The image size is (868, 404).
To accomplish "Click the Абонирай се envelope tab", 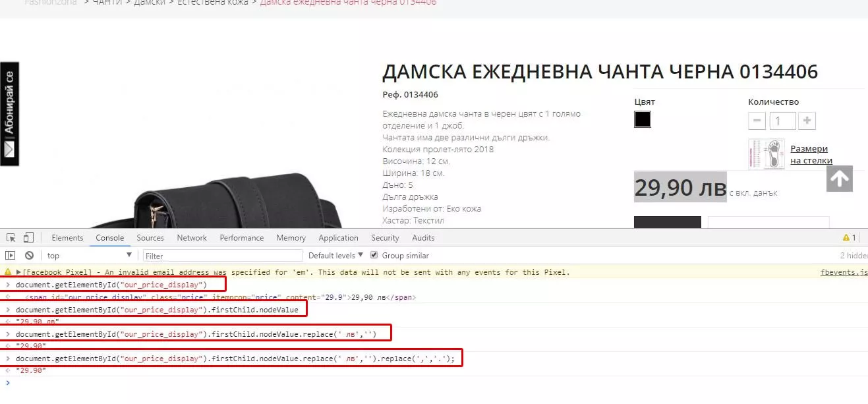I will point(9,114).
